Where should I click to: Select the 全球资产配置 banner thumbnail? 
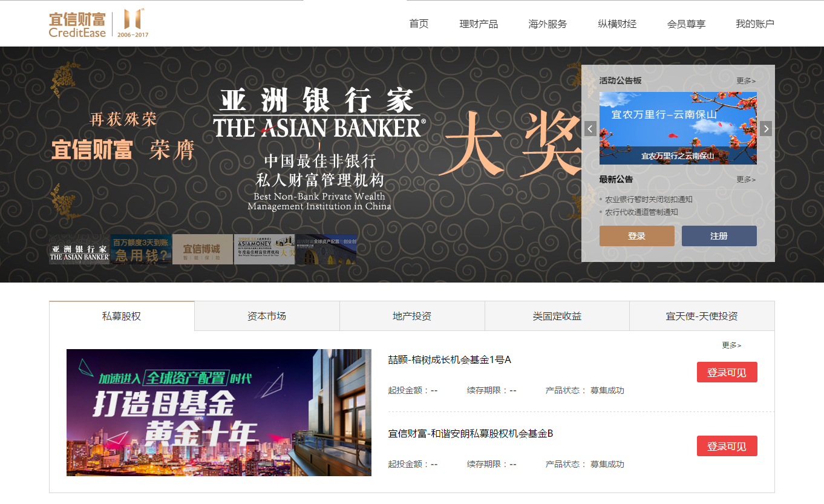[x=325, y=249]
